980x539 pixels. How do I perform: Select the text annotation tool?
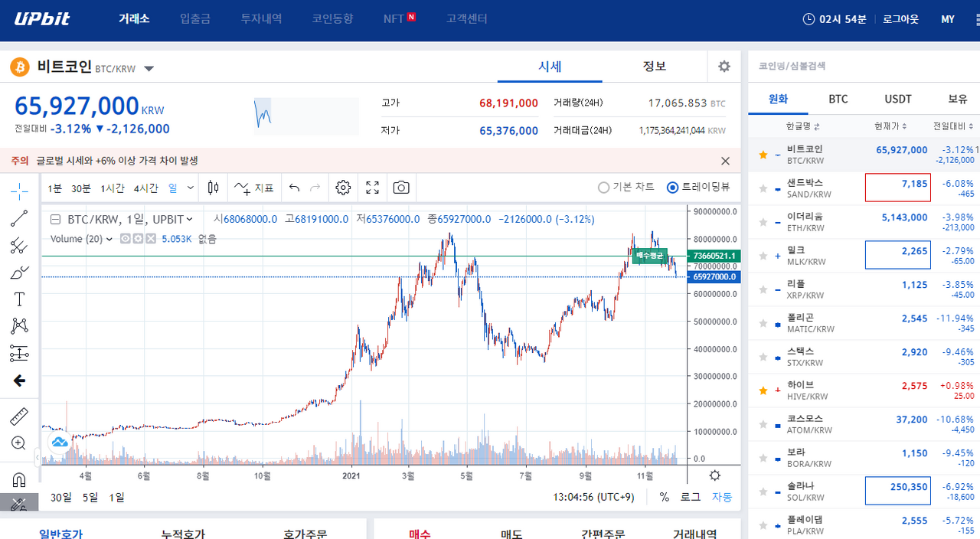pyautogui.click(x=20, y=299)
